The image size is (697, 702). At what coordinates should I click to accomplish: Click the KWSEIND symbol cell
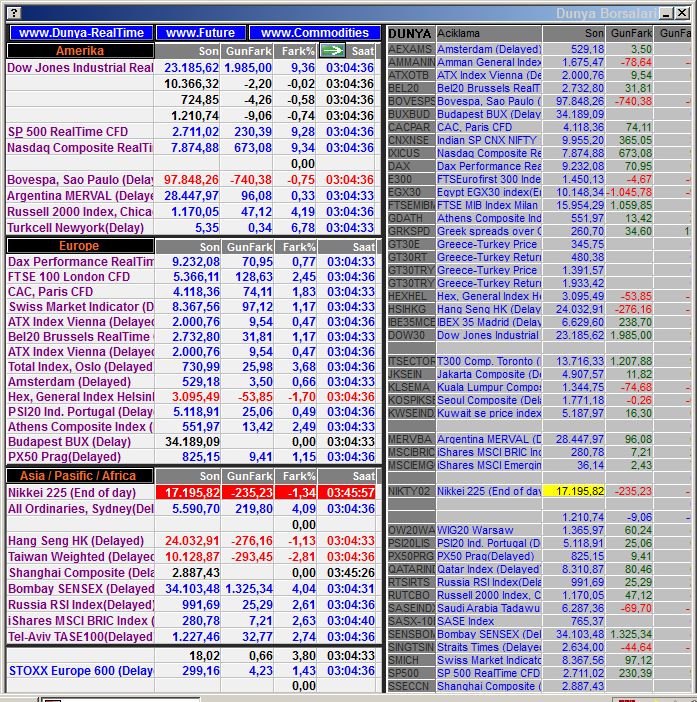411,413
